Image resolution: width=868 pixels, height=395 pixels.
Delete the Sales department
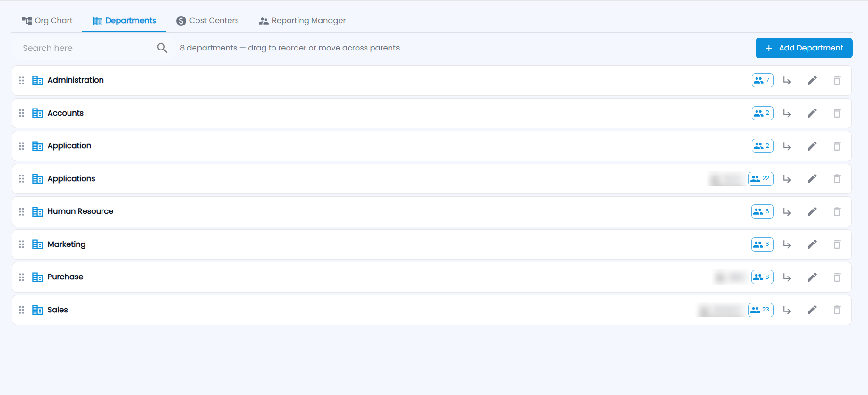tap(837, 310)
